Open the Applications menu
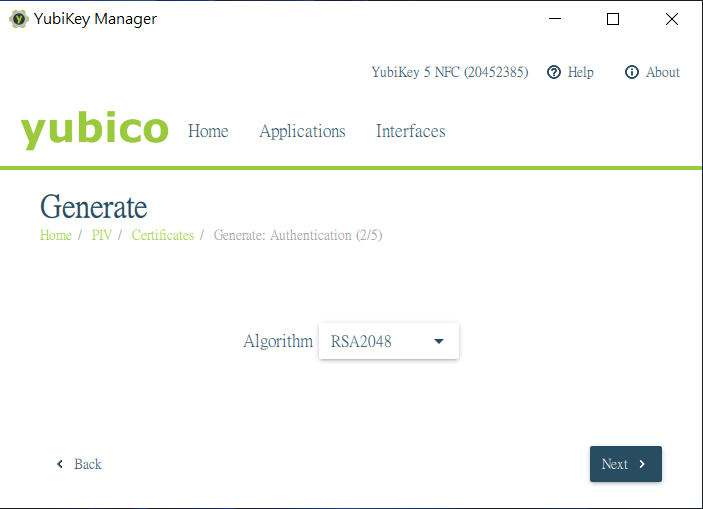Viewport: 703px width, 509px height. (302, 131)
